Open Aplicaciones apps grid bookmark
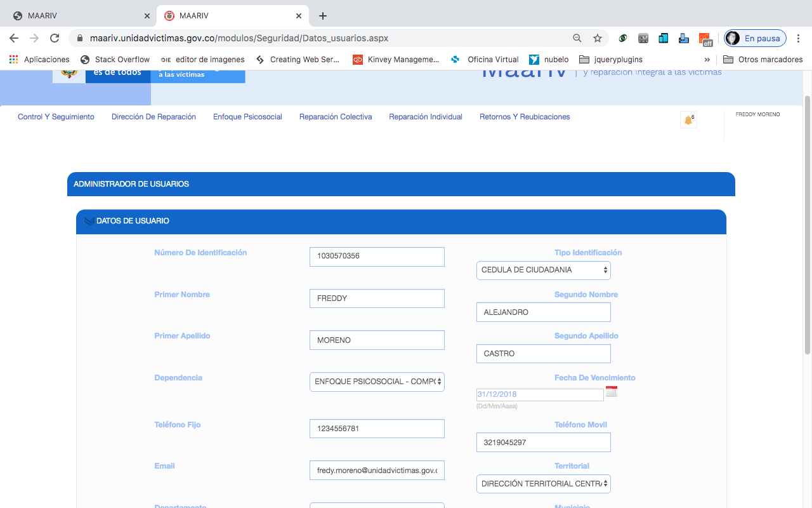The width and height of the screenshot is (812, 508). (39, 59)
